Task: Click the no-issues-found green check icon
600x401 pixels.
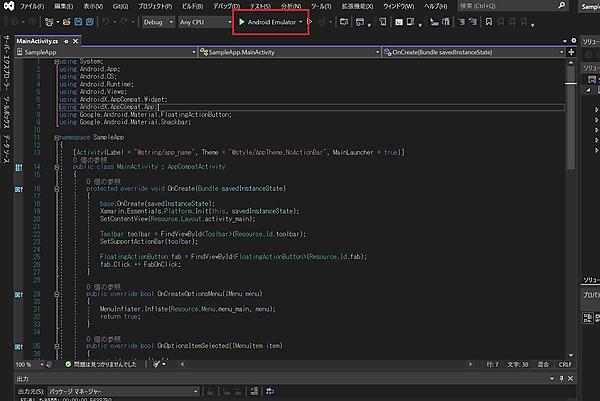Action: tap(67, 365)
